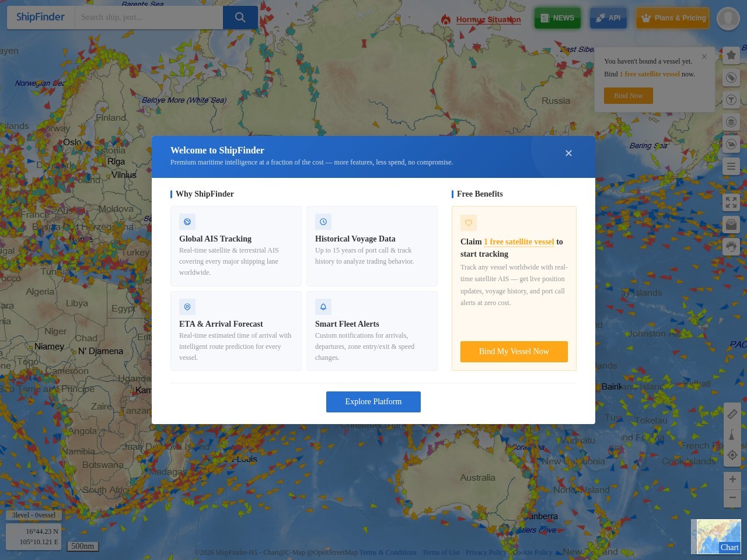The height and width of the screenshot is (560, 747).
Task: Click the coordinates readout box
Action: 34,537
